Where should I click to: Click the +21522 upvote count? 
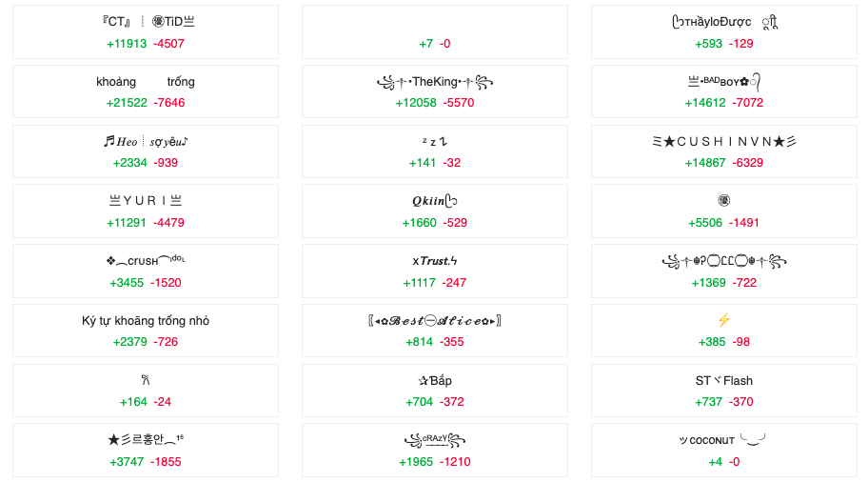[x=127, y=103]
